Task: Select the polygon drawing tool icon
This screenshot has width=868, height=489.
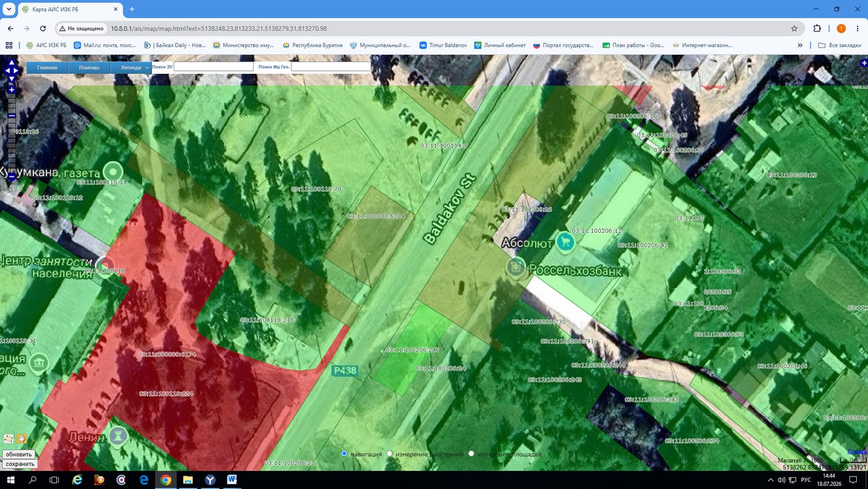Action: pyautogui.click(x=8, y=439)
